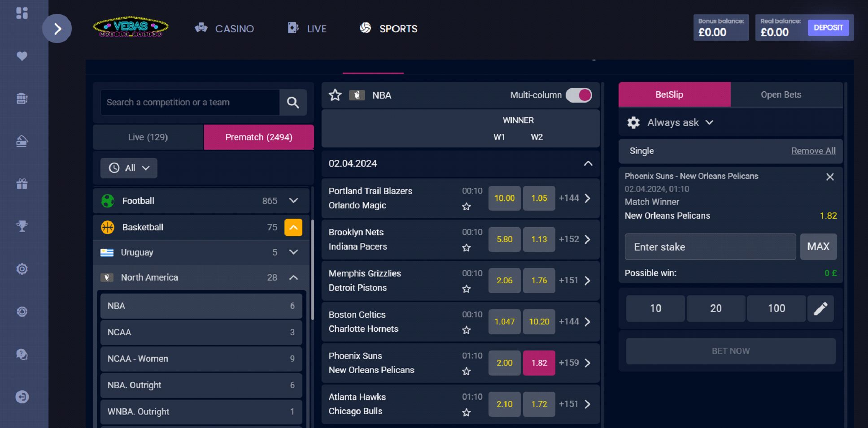The width and height of the screenshot is (868, 428).
Task: Select Charlotte Hornets odds 10.20
Action: pyautogui.click(x=539, y=322)
